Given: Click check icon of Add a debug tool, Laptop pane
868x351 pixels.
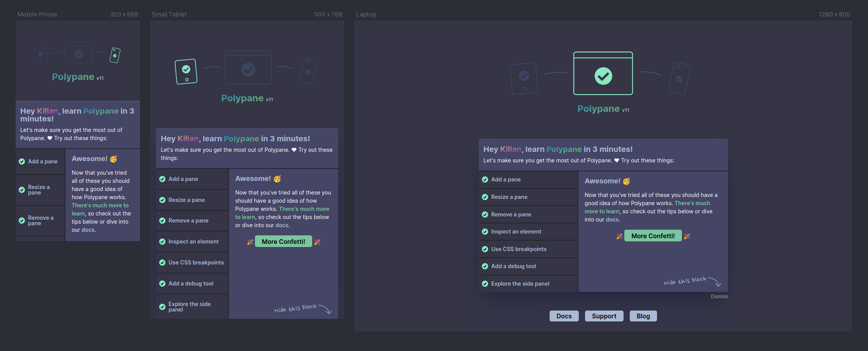Looking at the screenshot, I should 485,266.
